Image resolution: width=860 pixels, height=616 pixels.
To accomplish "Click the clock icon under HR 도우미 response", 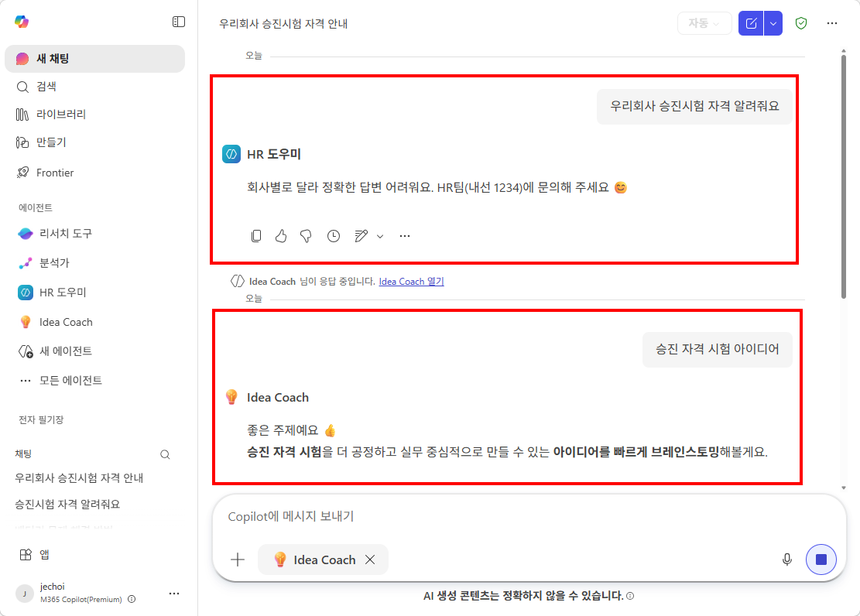I will [x=334, y=236].
